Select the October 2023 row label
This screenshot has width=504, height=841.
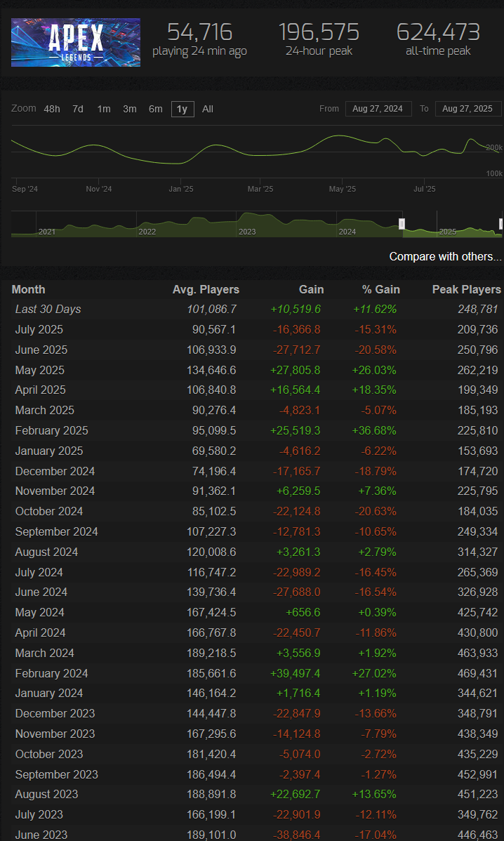tap(49, 754)
